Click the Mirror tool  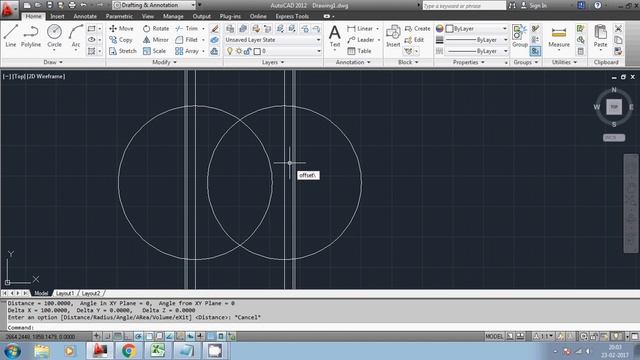[156, 40]
